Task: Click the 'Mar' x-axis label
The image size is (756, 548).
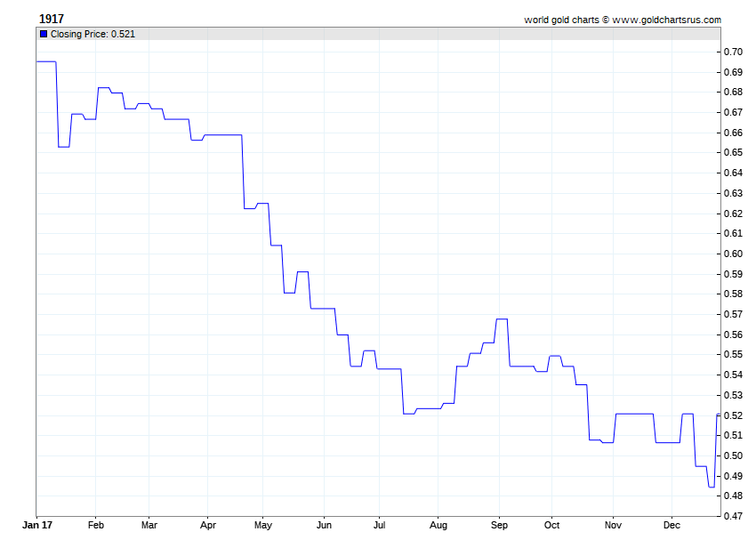Action: pos(149,525)
